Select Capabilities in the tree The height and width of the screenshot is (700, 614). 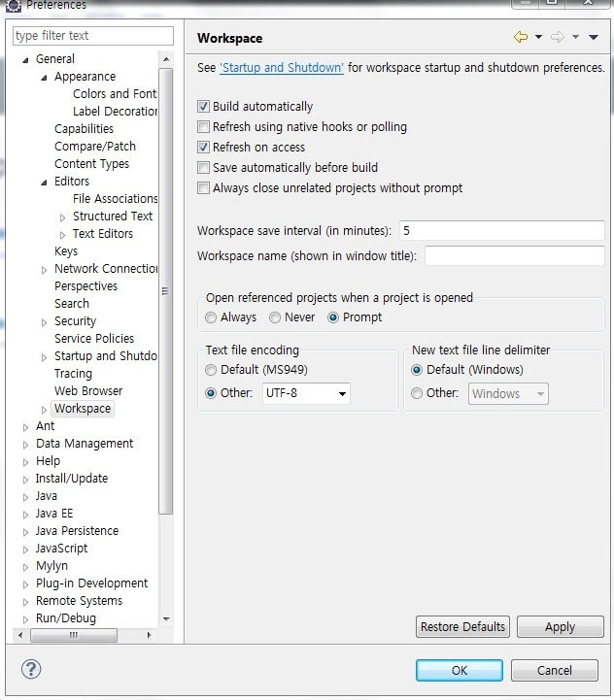[84, 128]
